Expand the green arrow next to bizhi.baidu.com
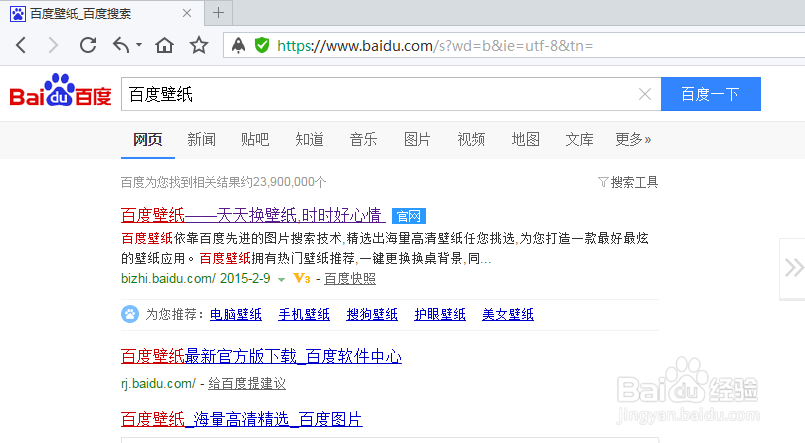Screen dimensions: 805x443 [281, 279]
